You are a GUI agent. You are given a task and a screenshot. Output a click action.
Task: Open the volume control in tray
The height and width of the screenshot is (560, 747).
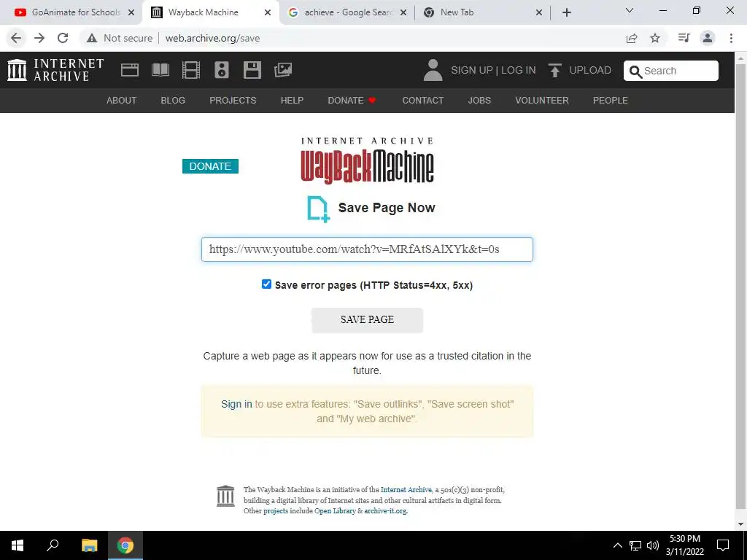[x=653, y=545]
